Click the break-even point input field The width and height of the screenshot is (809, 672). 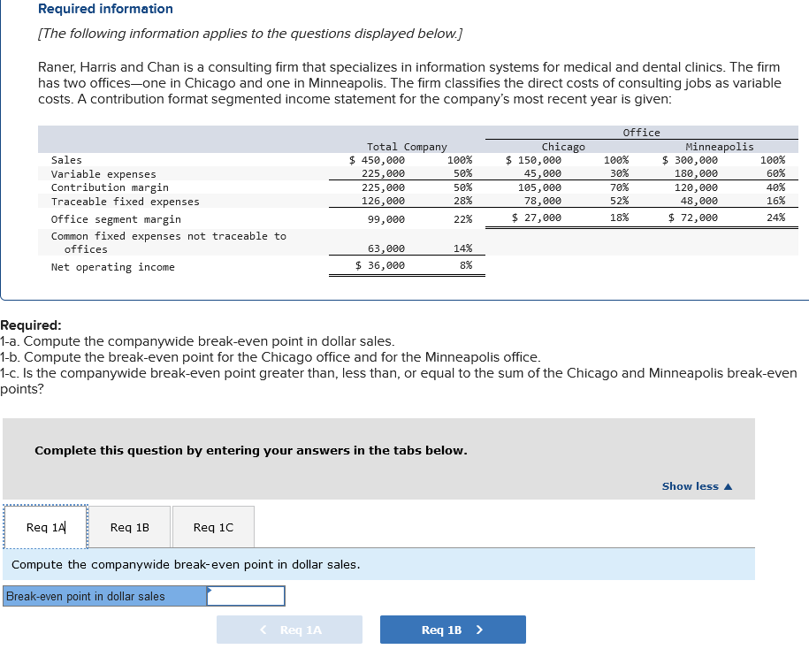[246, 596]
